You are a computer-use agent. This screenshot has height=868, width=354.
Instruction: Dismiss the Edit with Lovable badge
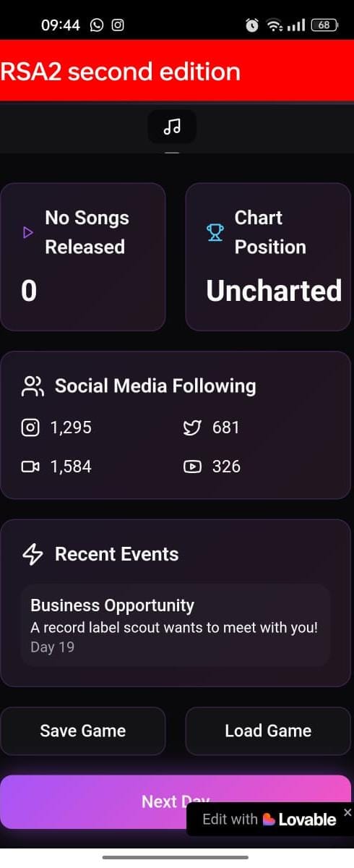[x=347, y=812]
